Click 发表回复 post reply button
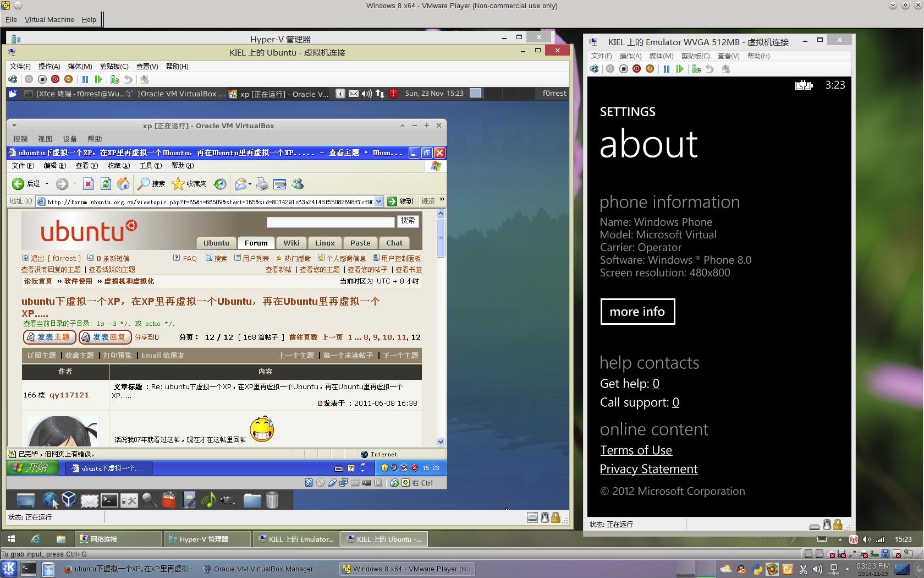924x578 pixels. pyautogui.click(x=105, y=337)
